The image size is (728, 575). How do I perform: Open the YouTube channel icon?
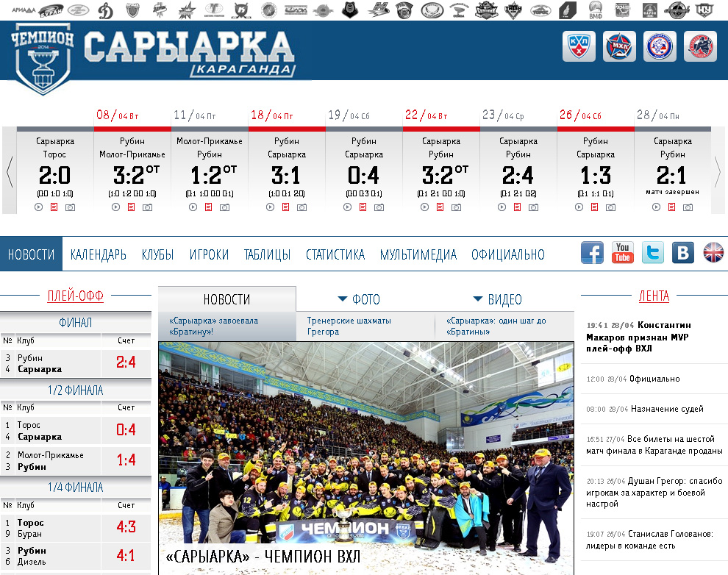pyautogui.click(x=623, y=253)
